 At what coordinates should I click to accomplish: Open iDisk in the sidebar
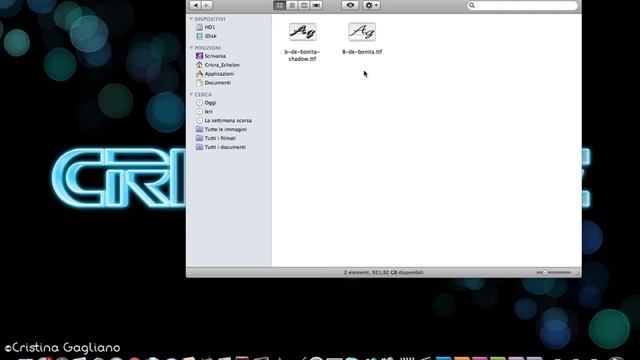coord(206,36)
